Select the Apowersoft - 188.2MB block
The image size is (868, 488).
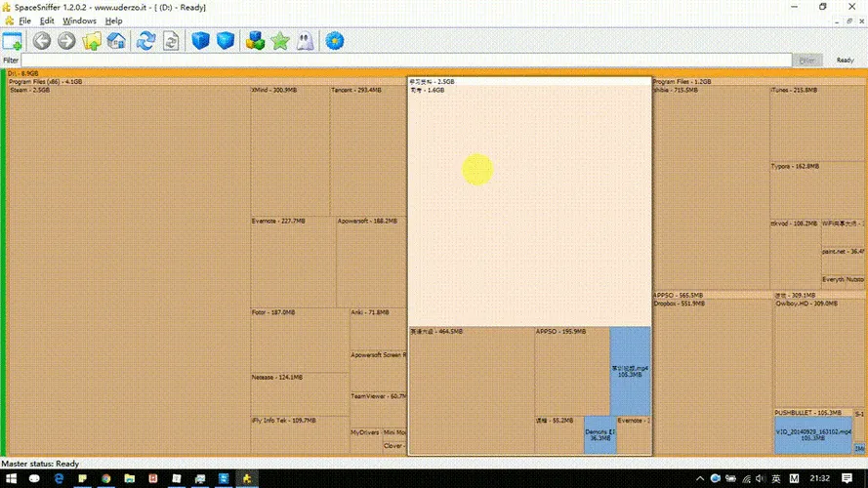[x=371, y=262]
